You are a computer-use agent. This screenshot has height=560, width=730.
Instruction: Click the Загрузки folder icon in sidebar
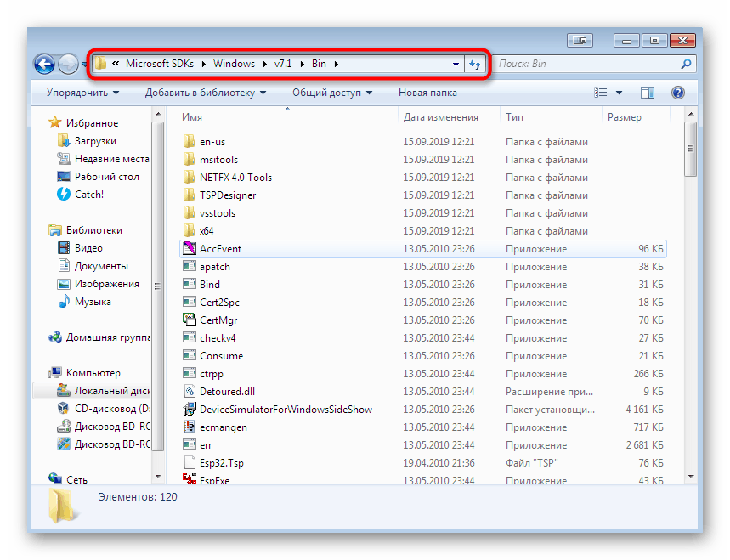[x=64, y=140]
